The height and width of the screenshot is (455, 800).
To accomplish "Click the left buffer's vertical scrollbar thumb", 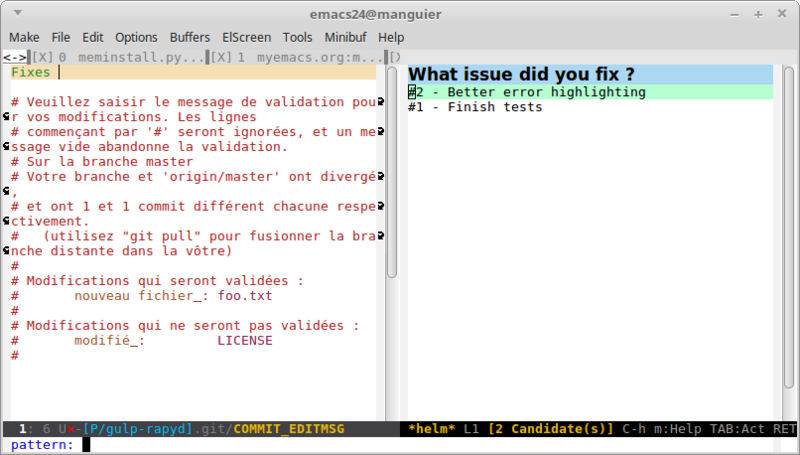I will point(392,171).
